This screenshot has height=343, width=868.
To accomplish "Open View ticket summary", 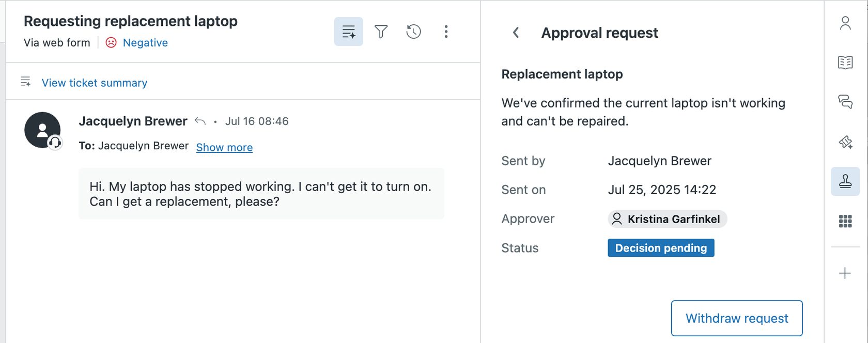I will coord(95,83).
